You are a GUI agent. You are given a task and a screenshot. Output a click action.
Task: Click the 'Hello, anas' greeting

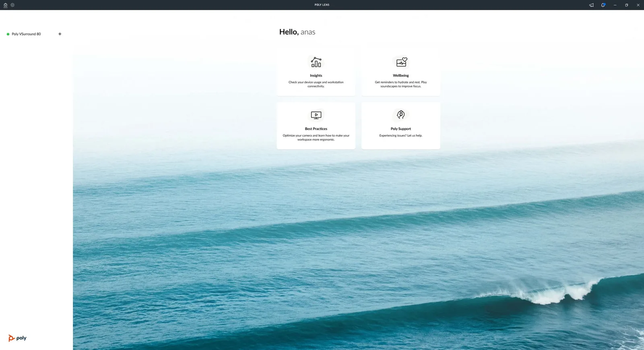[x=297, y=32]
